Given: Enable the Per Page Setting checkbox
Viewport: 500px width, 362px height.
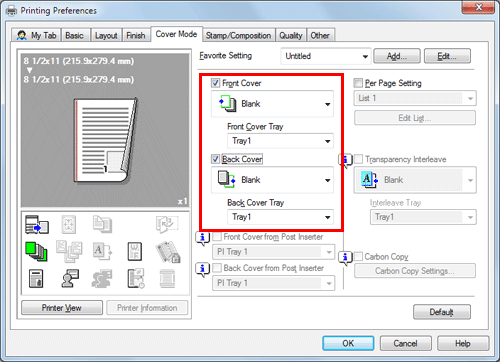Looking at the screenshot, I should point(358,83).
